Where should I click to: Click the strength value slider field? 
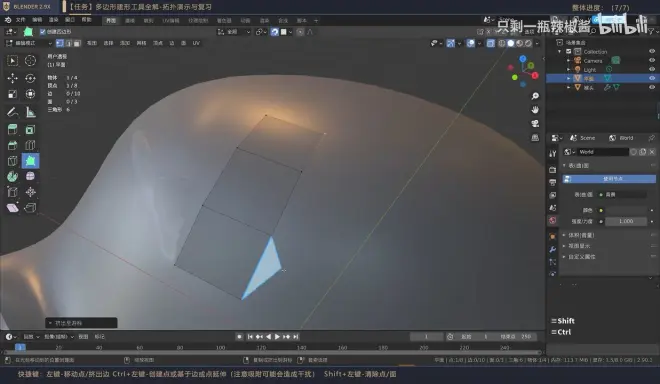pyautogui.click(x=625, y=221)
